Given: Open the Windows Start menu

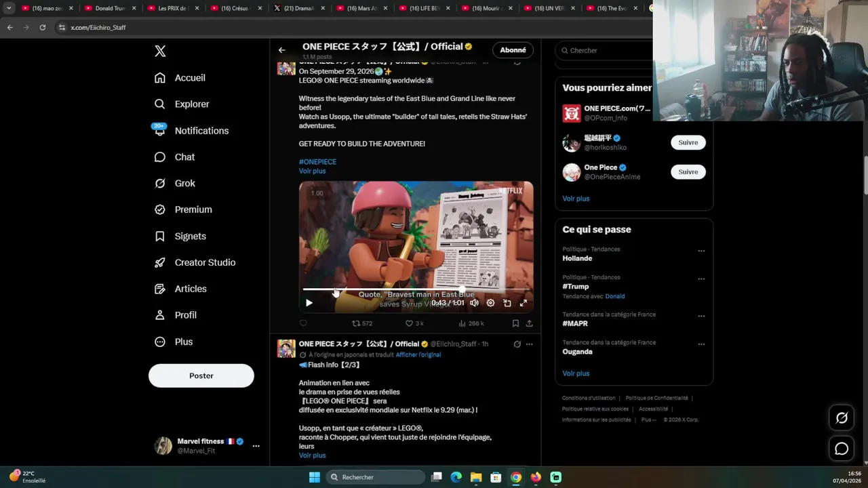Looking at the screenshot, I should click(315, 477).
